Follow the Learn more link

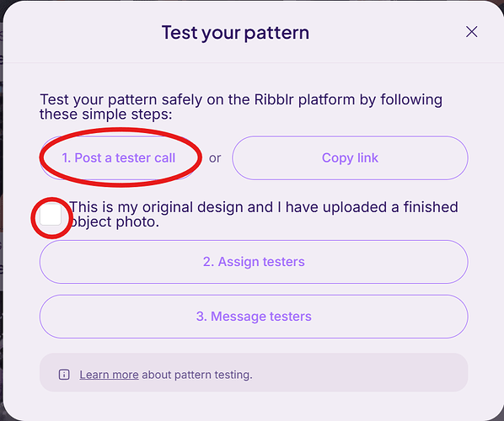(x=109, y=375)
